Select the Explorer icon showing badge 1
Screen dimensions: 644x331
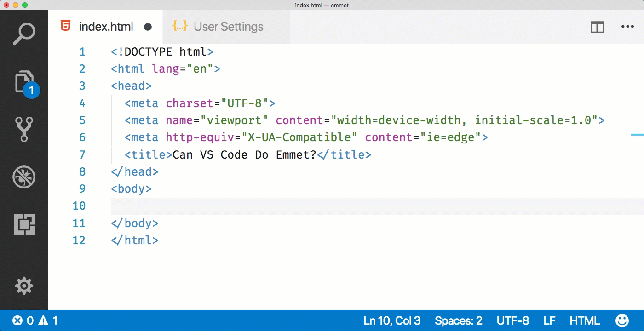click(x=24, y=83)
